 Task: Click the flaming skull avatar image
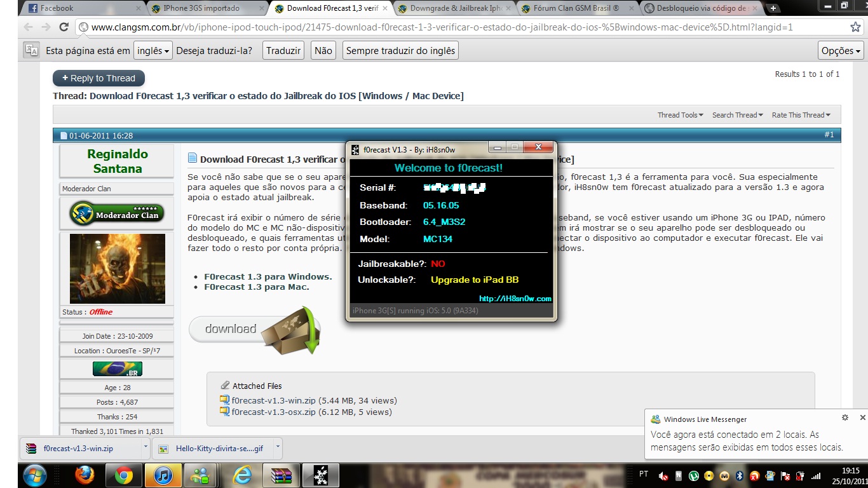117,269
